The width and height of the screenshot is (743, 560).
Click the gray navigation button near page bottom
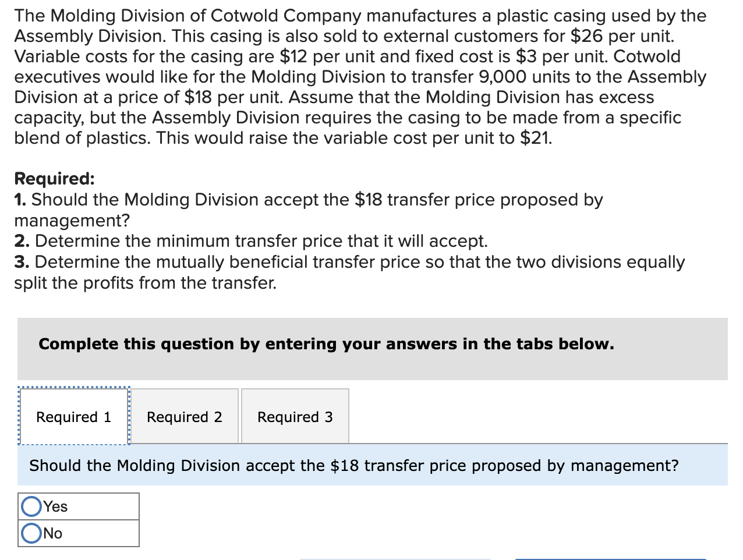click(396, 558)
